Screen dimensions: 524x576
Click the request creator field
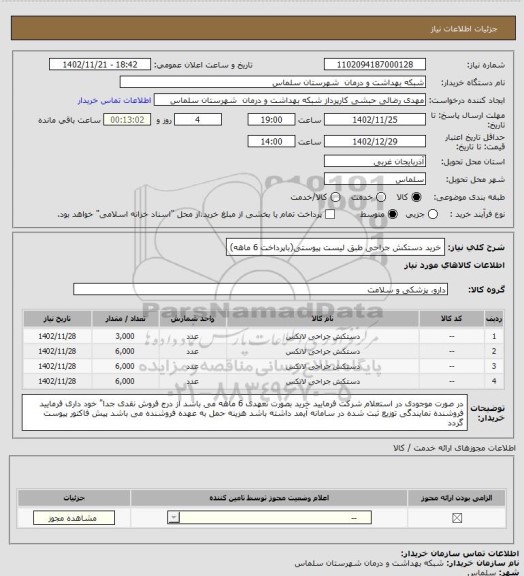pyautogui.click(x=290, y=100)
